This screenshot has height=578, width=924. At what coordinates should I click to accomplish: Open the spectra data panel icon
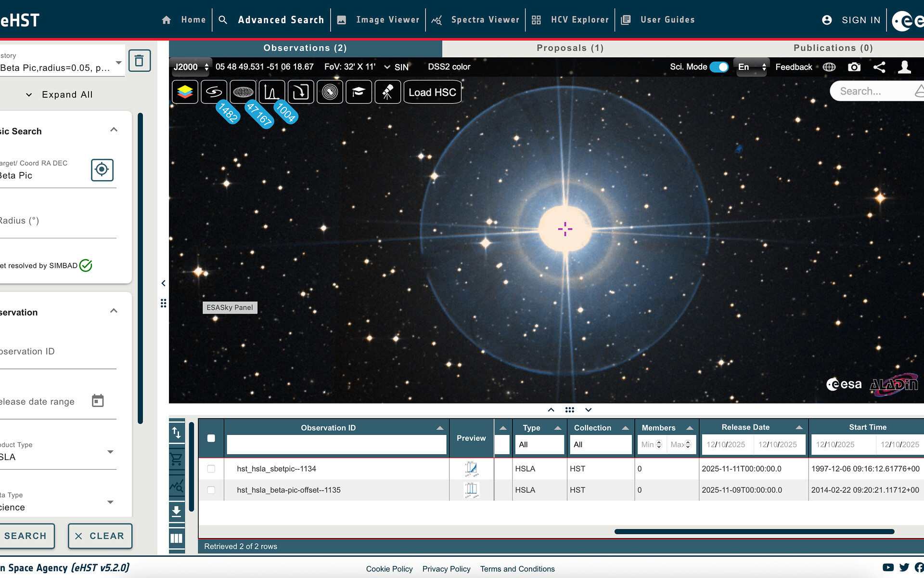pos(271,92)
